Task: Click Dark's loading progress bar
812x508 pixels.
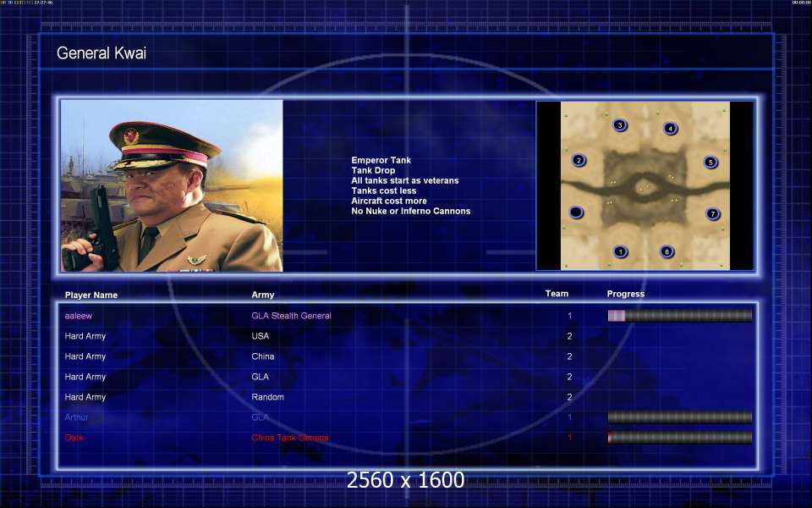Action: click(679, 438)
